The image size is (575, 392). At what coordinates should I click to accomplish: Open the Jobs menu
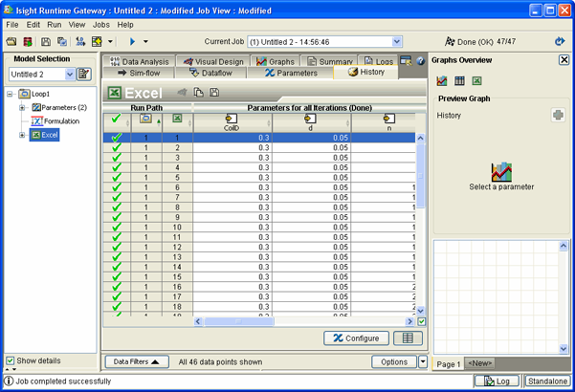coord(100,24)
